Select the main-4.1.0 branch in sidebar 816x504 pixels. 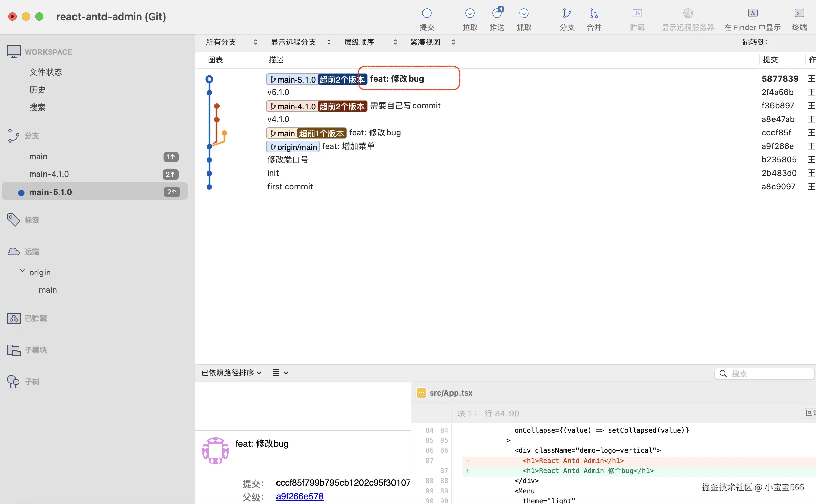[49, 174]
